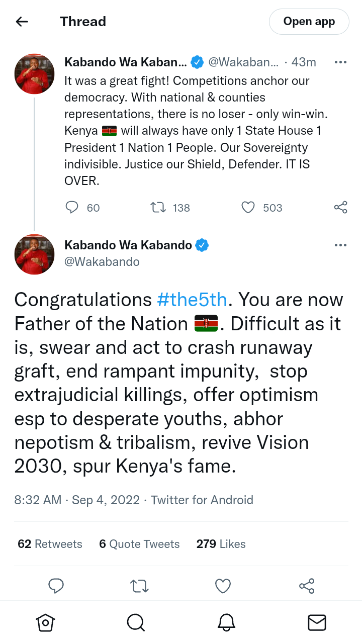View the 62 Retweets list
Viewport: 362px width, 644px height.
tap(50, 544)
